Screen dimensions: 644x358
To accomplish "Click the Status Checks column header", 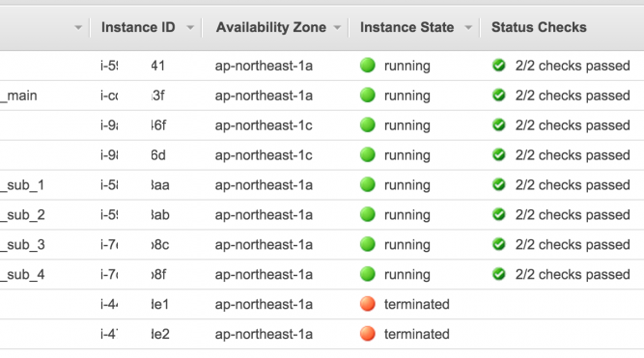I will (x=539, y=28).
